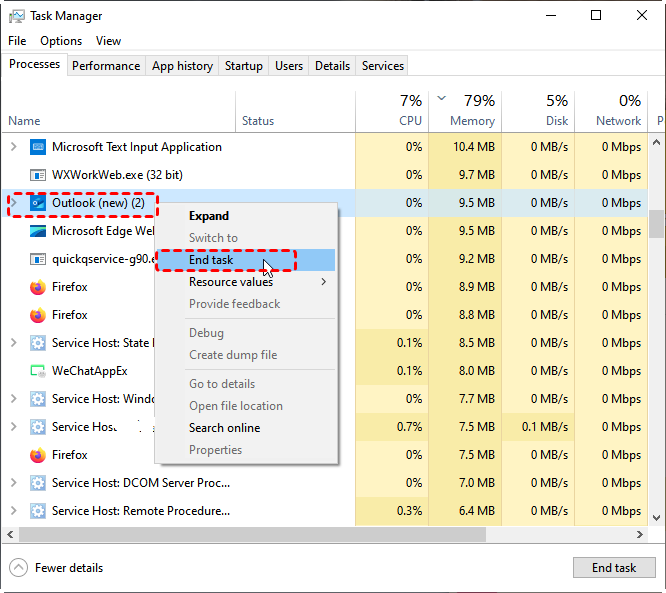666x593 pixels.
Task: Expand Service Host: Remote Procedure group
Action: [13, 511]
